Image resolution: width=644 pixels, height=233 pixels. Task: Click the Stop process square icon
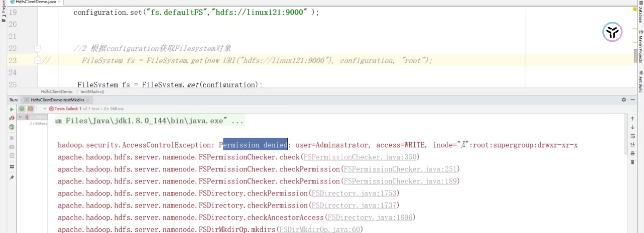(x=12, y=138)
